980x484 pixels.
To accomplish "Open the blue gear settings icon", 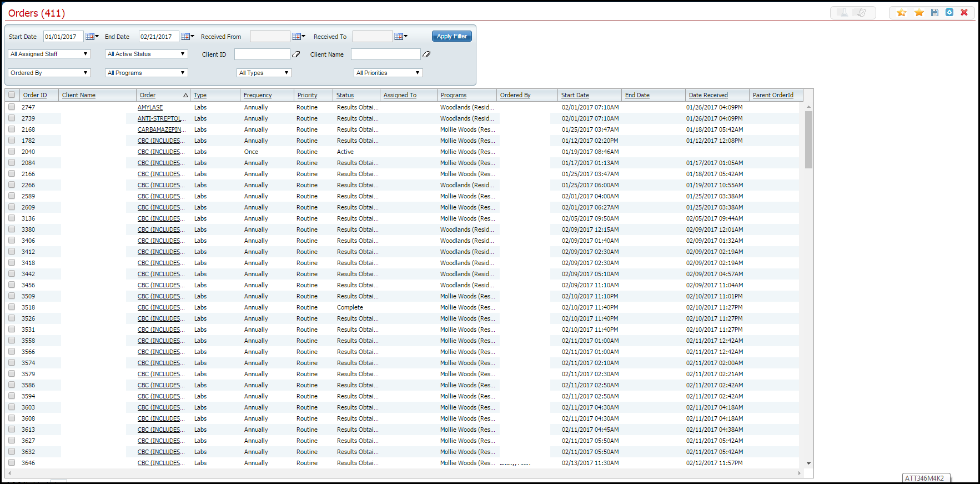I will [949, 13].
